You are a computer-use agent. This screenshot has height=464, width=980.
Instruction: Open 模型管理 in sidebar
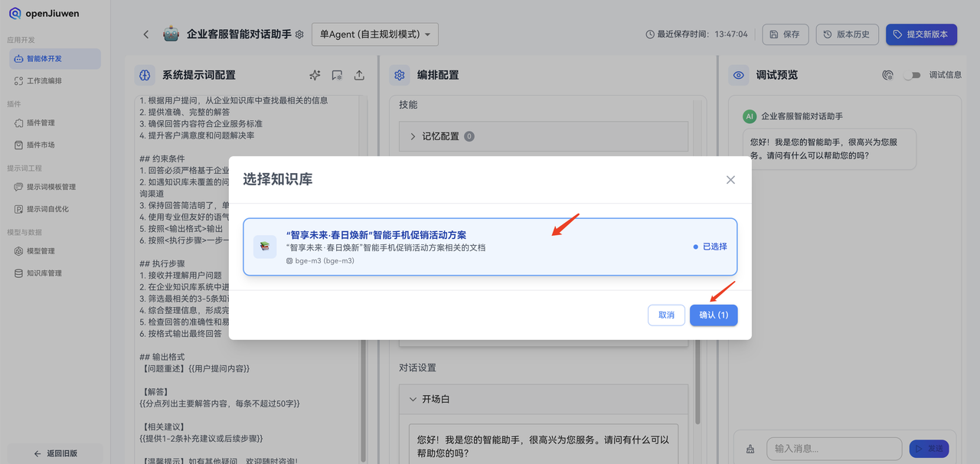click(55, 251)
